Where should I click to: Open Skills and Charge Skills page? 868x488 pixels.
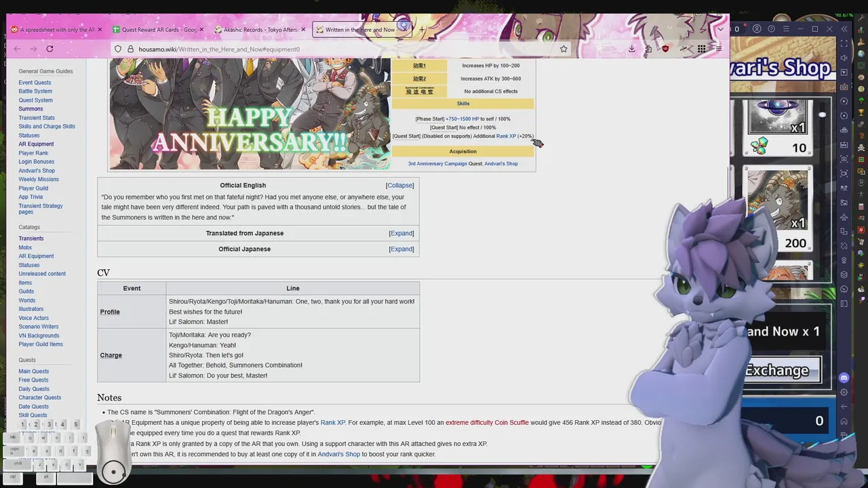pos(47,127)
